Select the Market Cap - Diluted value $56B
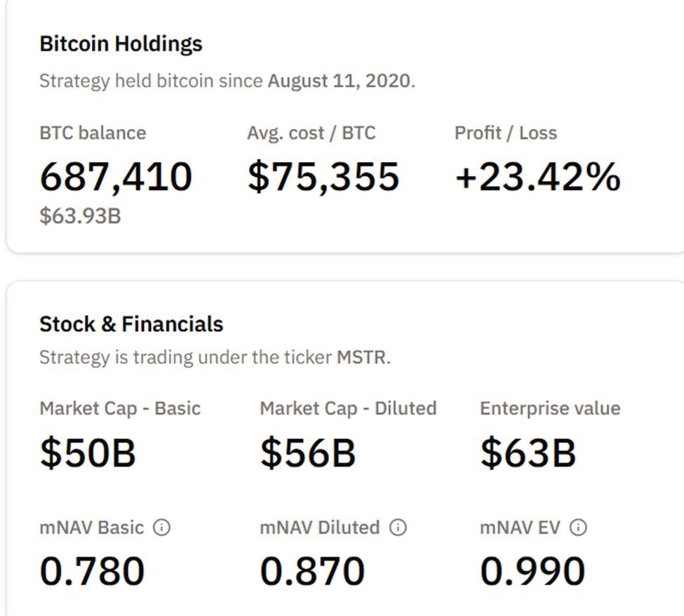 (x=307, y=453)
